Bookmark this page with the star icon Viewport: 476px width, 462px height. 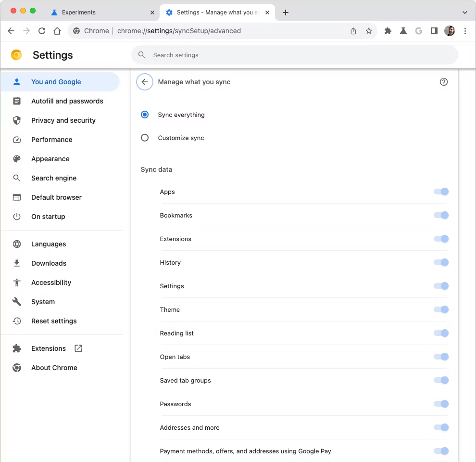coord(369,31)
